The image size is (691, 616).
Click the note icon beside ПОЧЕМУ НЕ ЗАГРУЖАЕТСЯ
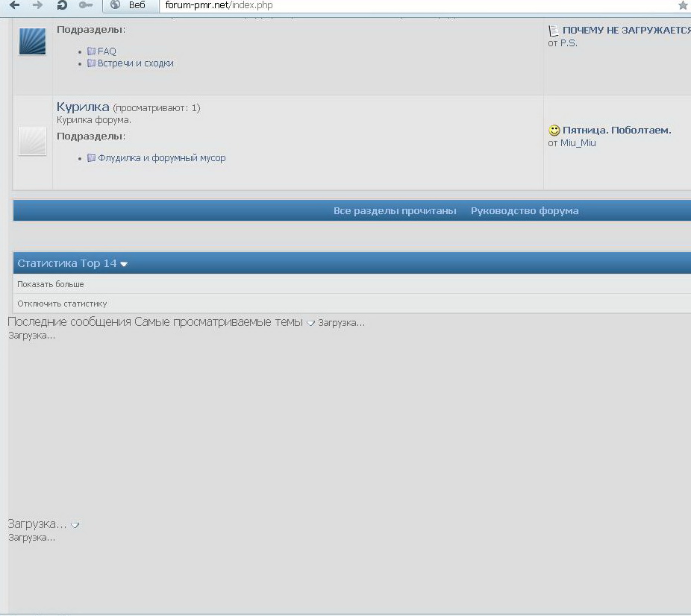point(553,31)
